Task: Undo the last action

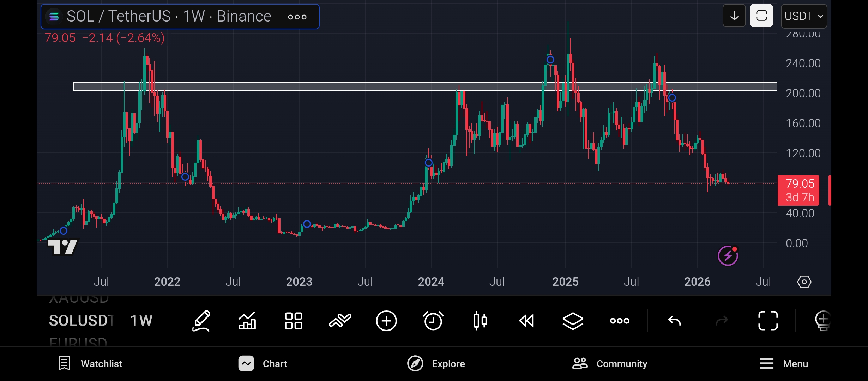Action: 675,321
